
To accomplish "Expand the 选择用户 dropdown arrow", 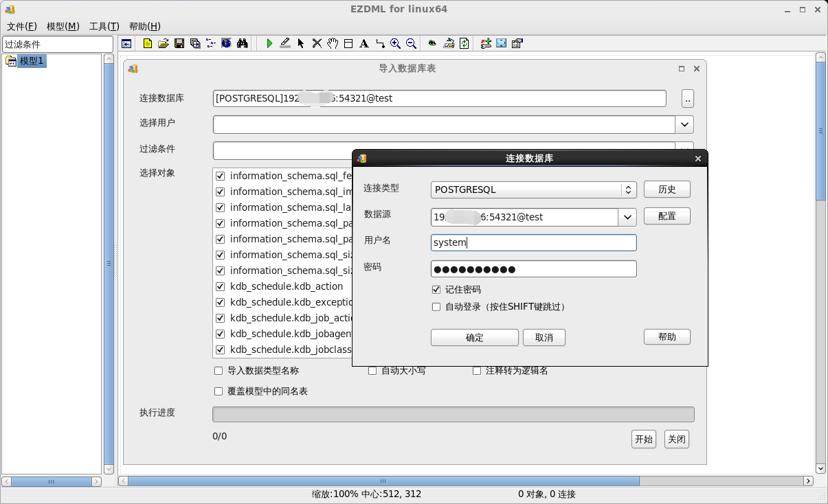I will (x=684, y=124).
